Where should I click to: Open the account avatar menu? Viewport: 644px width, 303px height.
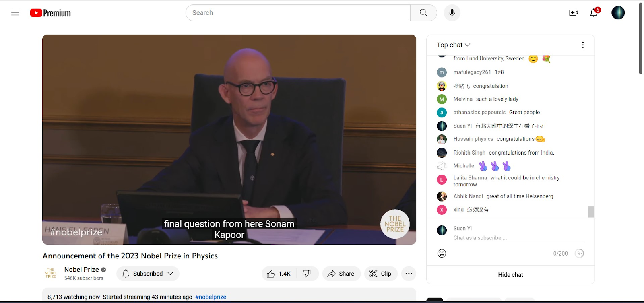coord(618,13)
